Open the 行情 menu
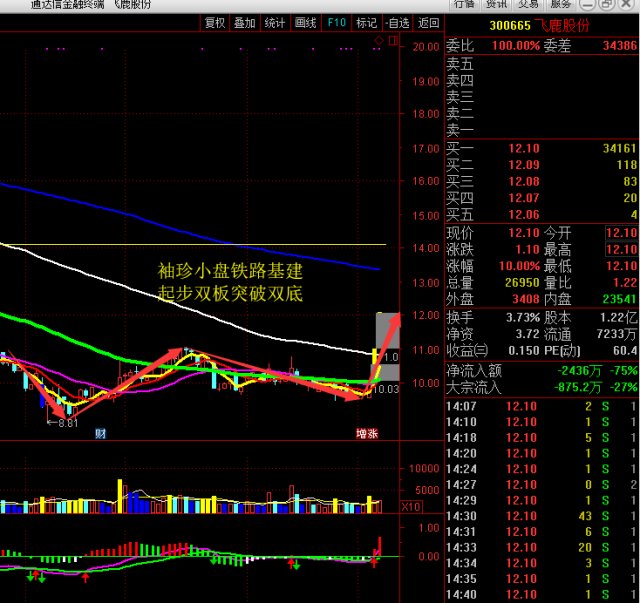640x603 pixels. pyautogui.click(x=464, y=4)
